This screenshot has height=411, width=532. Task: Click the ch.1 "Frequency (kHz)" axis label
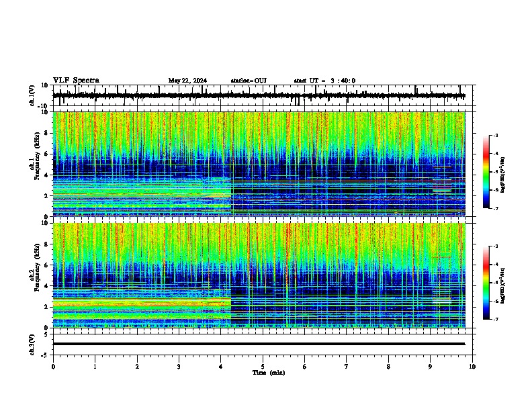pyautogui.click(x=37, y=156)
